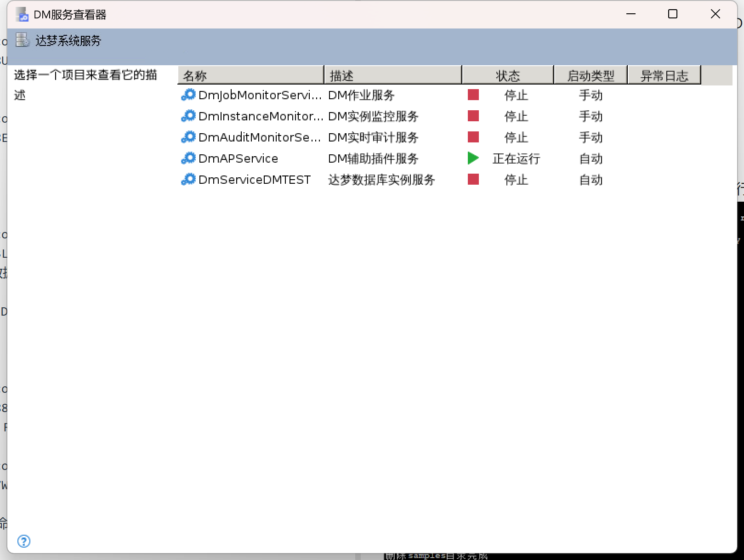The image size is (744, 560).
Task: Click the red stopped icon for DmInstanceMonitor
Action: tap(473, 116)
